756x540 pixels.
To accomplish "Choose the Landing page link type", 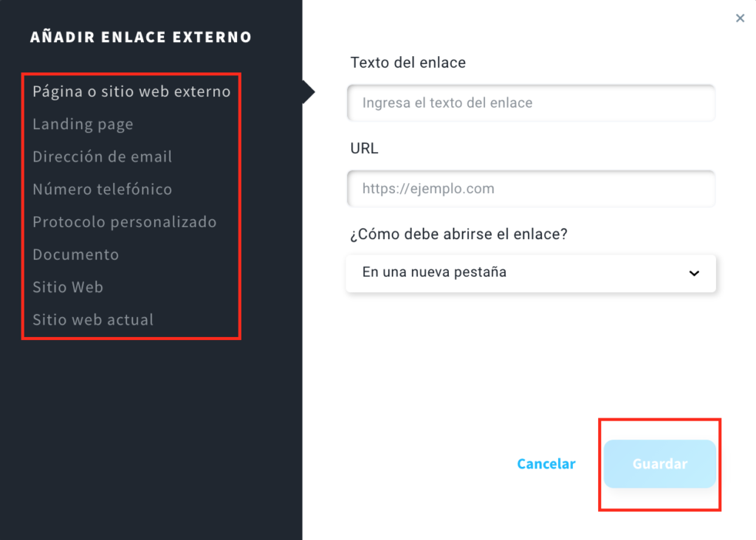I will point(83,124).
